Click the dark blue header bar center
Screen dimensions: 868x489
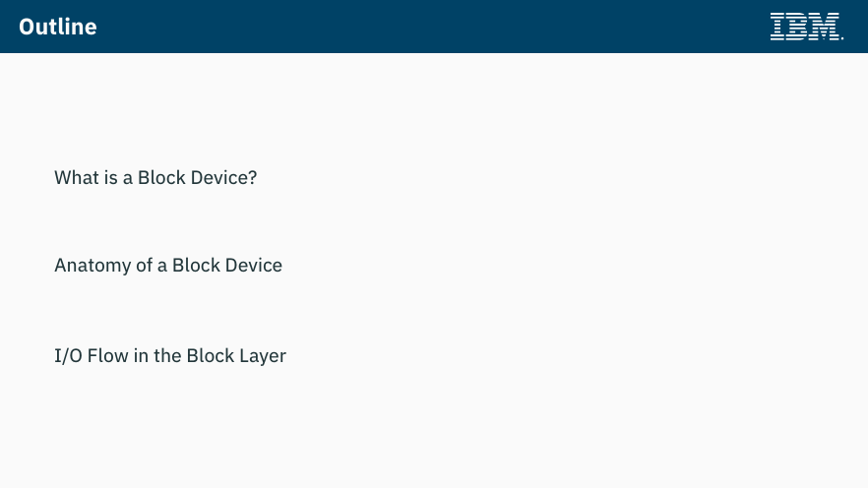pos(434,27)
